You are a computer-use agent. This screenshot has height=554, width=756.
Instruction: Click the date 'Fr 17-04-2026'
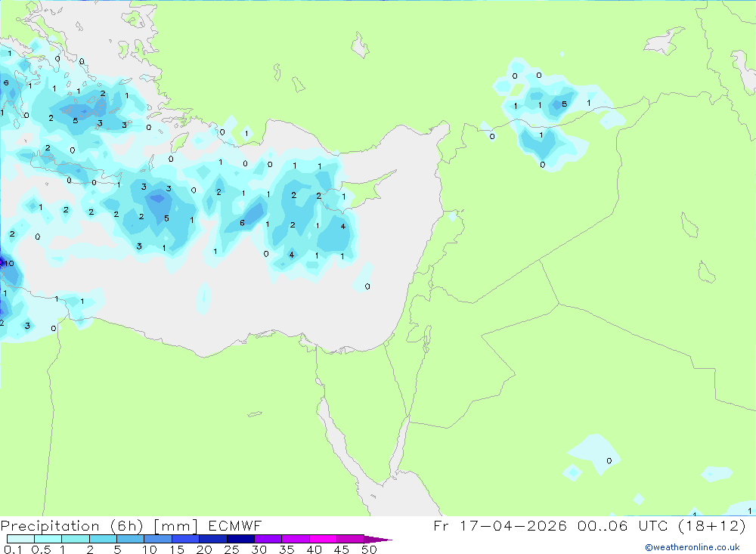pyautogui.click(x=500, y=525)
